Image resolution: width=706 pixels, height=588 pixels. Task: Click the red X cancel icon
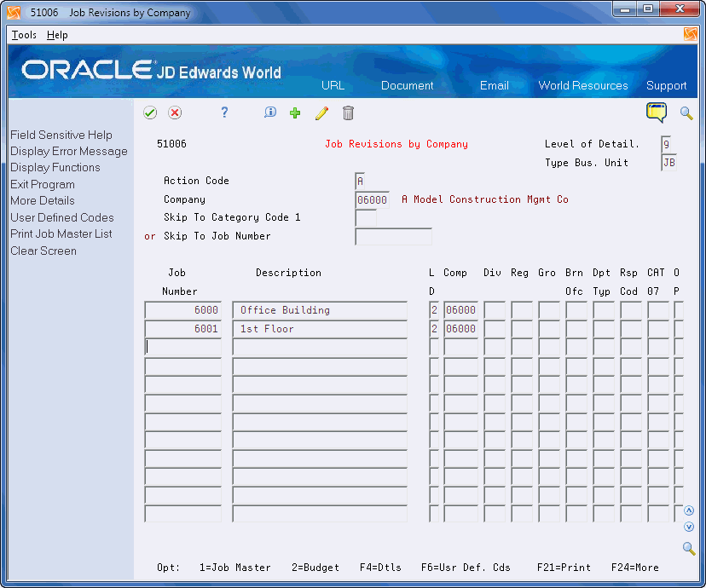coord(175,112)
